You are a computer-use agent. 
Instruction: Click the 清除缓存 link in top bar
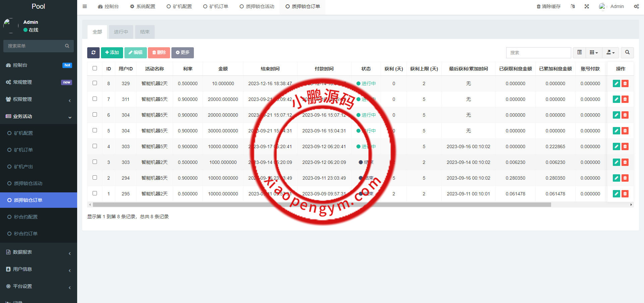(x=548, y=6)
